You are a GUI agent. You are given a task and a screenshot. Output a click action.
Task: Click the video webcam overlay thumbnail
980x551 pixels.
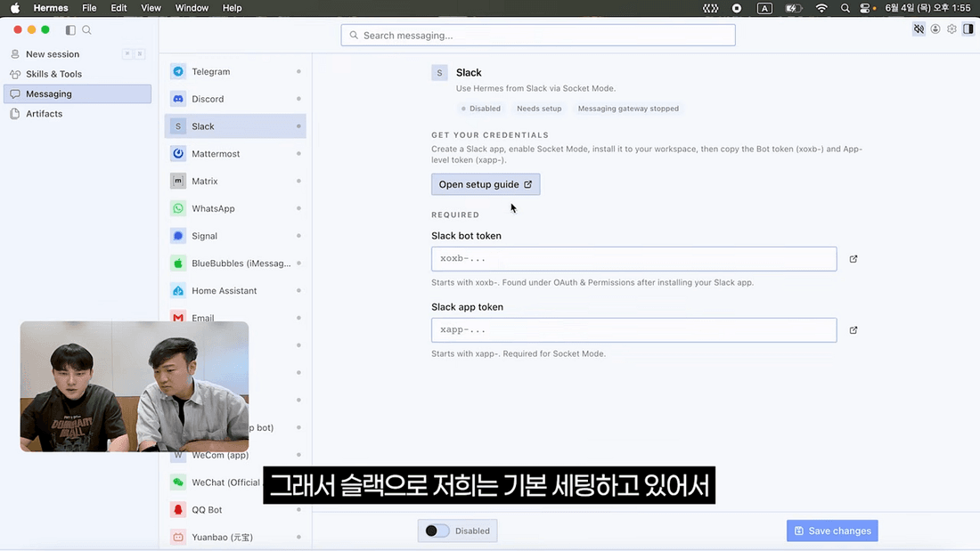135,386
